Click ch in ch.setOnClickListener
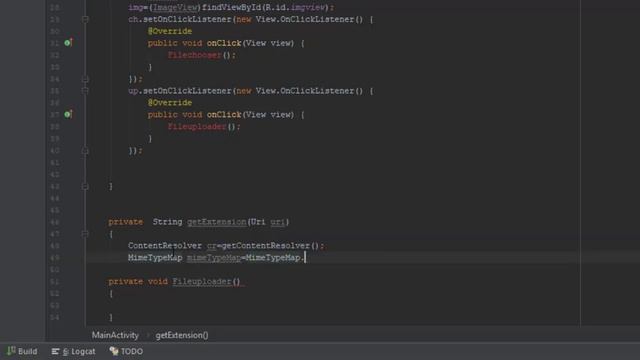This screenshot has height=360, width=640. point(133,19)
